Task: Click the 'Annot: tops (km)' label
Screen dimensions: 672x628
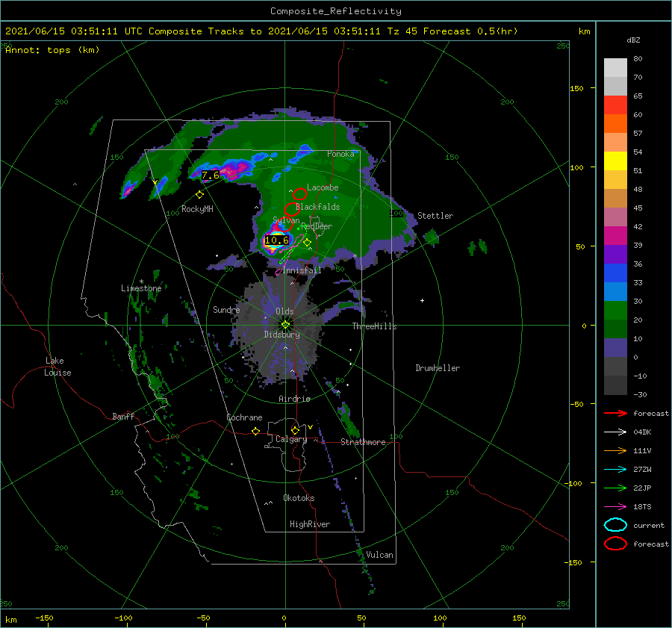Action: [52, 50]
